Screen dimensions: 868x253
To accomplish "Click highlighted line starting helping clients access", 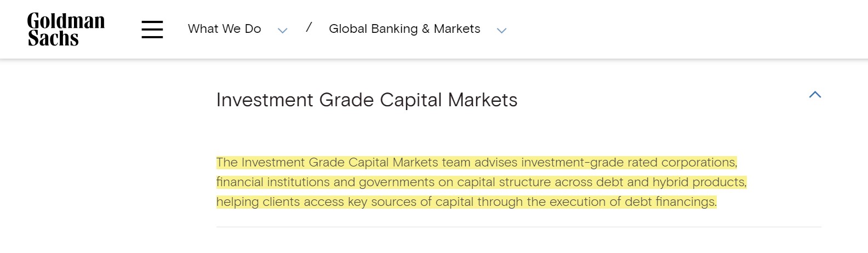I will 466,202.
